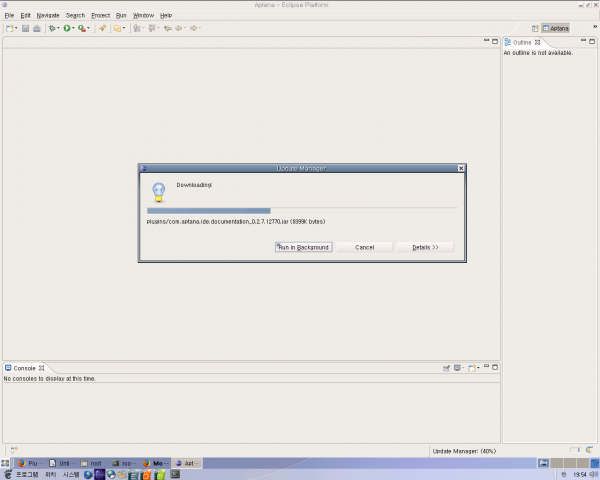Minimize the Outline view panel
The image size is (600, 480).
584,41
